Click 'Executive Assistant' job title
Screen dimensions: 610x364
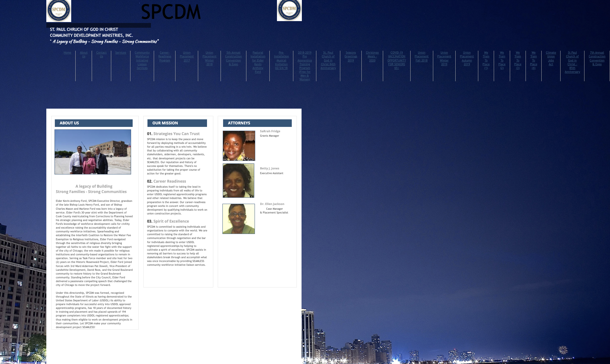pyautogui.click(x=272, y=173)
